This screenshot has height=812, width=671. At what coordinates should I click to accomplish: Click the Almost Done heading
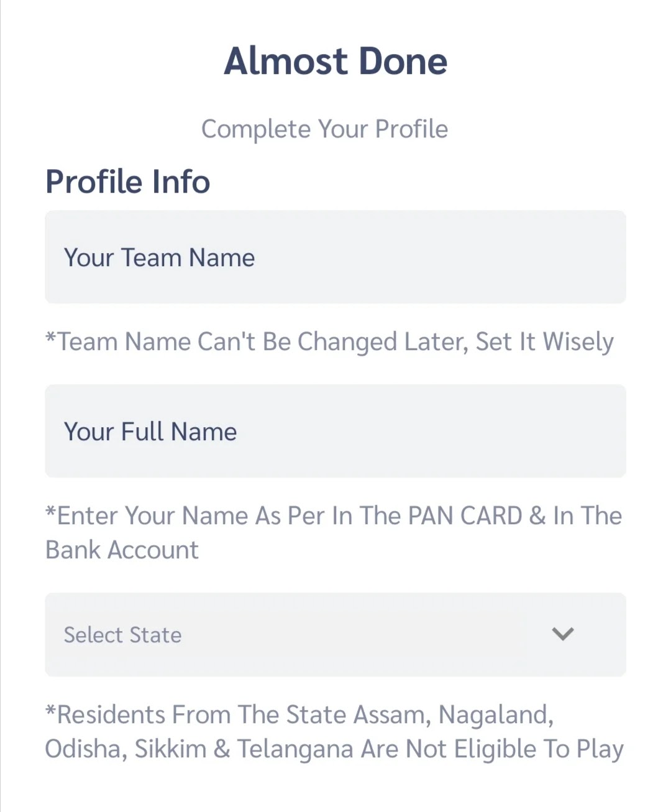335,61
